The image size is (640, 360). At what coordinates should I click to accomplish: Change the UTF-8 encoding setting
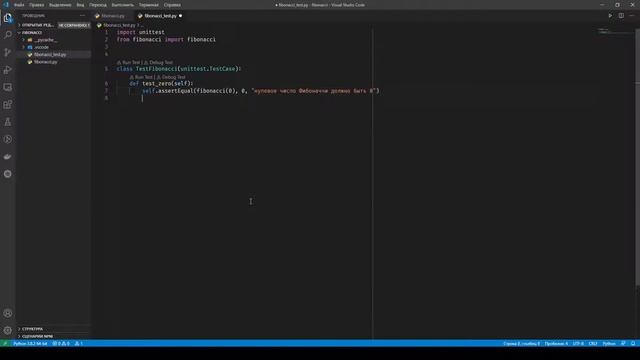click(x=578, y=343)
